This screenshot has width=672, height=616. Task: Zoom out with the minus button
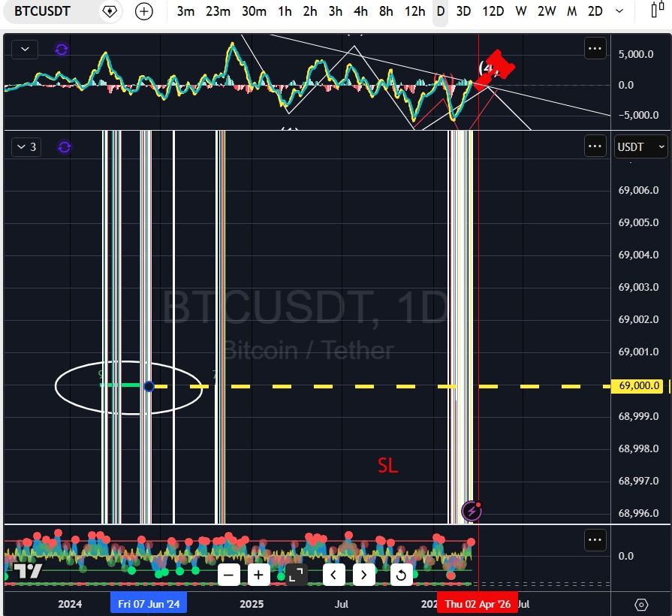[228, 575]
